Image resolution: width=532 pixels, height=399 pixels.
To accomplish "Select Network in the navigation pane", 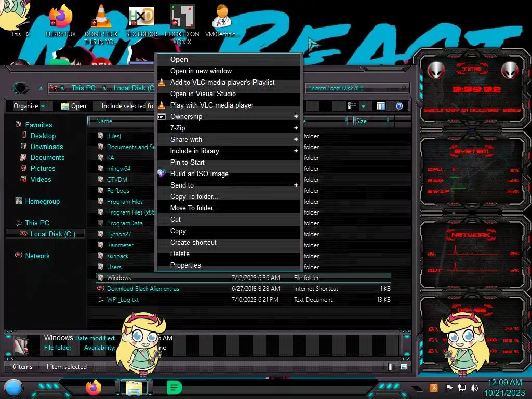I will (x=37, y=256).
